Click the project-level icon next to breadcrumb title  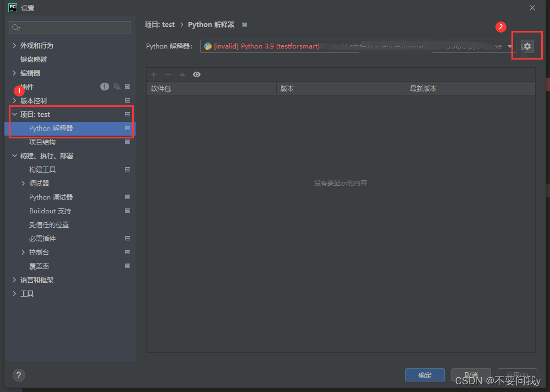pos(245,25)
